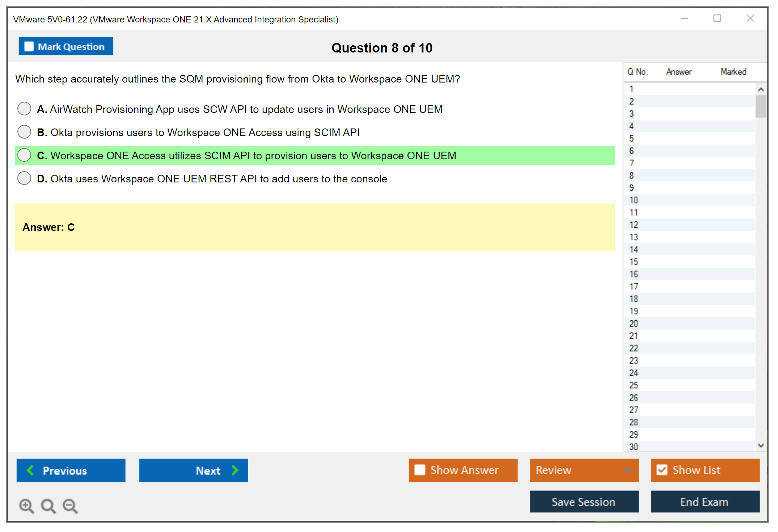Select option D about UEM REST API
Viewport: 778px width, 532px height.
click(x=24, y=178)
